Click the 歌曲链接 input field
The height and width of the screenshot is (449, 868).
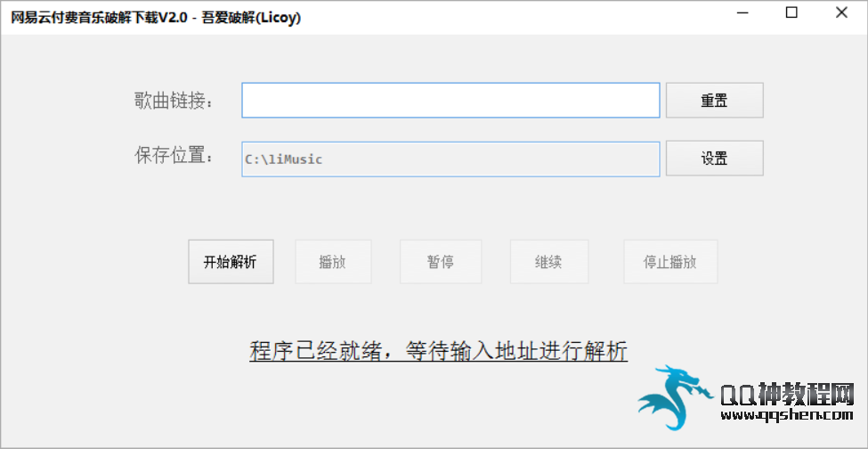click(450, 100)
